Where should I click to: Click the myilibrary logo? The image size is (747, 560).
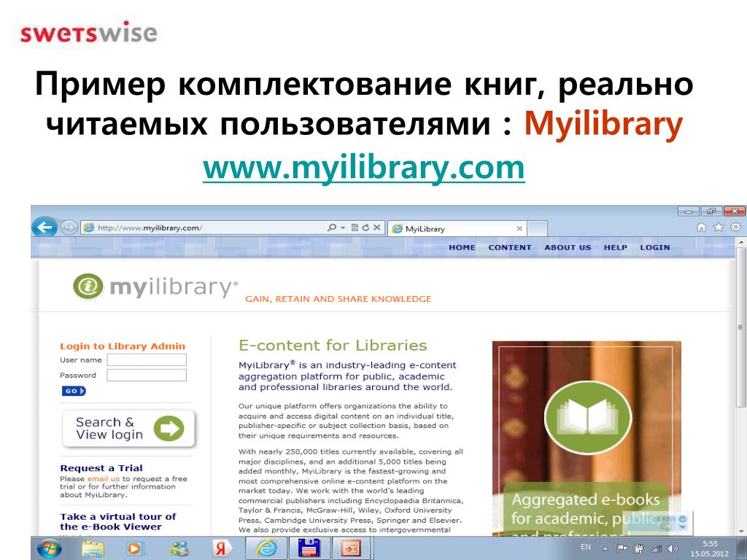tap(155, 287)
